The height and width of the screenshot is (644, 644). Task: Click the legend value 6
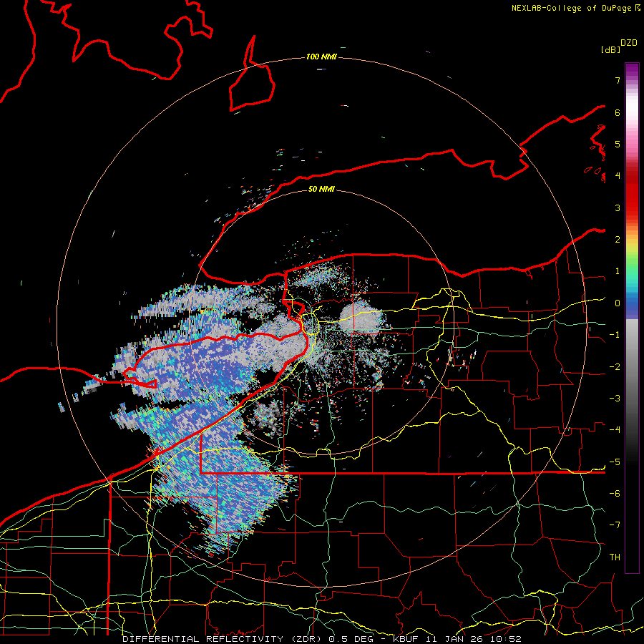tap(618, 112)
